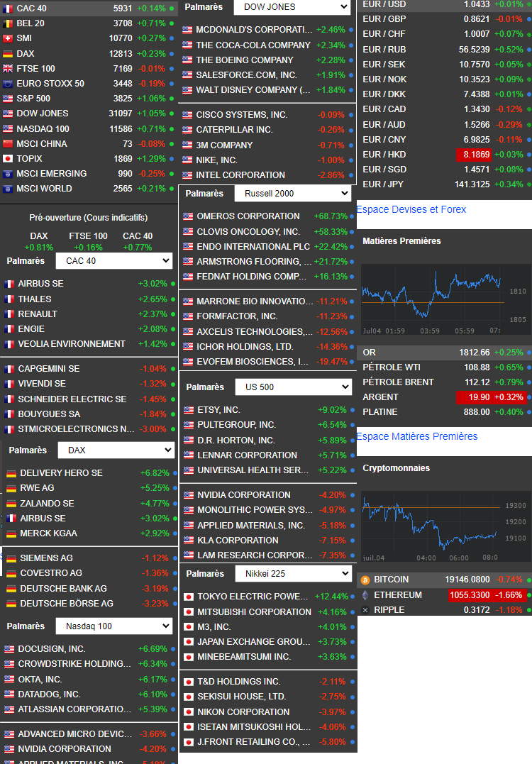Open LAM RESEARCH CORPORATION quote

[x=255, y=555]
